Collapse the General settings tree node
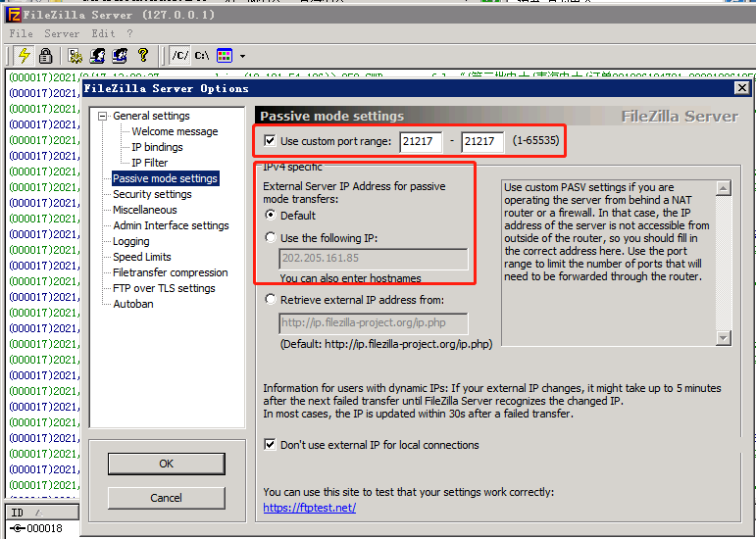Viewport: 756px width, 539px height. (x=102, y=116)
